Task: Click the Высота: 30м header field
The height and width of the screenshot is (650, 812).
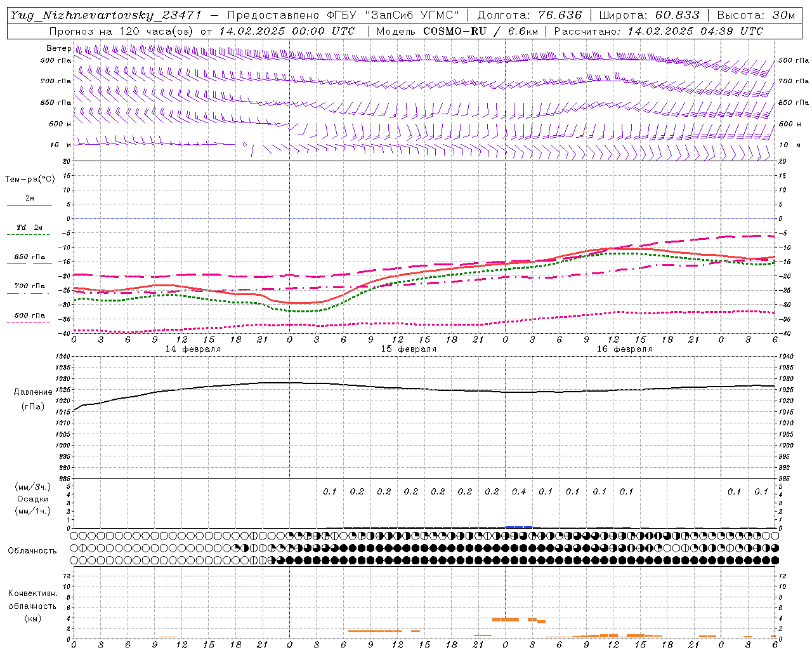Action: click(756, 15)
